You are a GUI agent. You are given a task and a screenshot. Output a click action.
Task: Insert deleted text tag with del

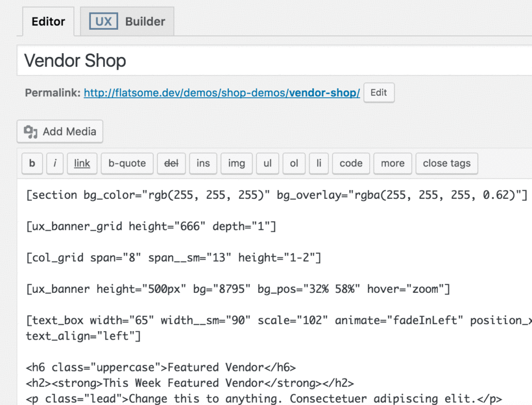click(171, 164)
